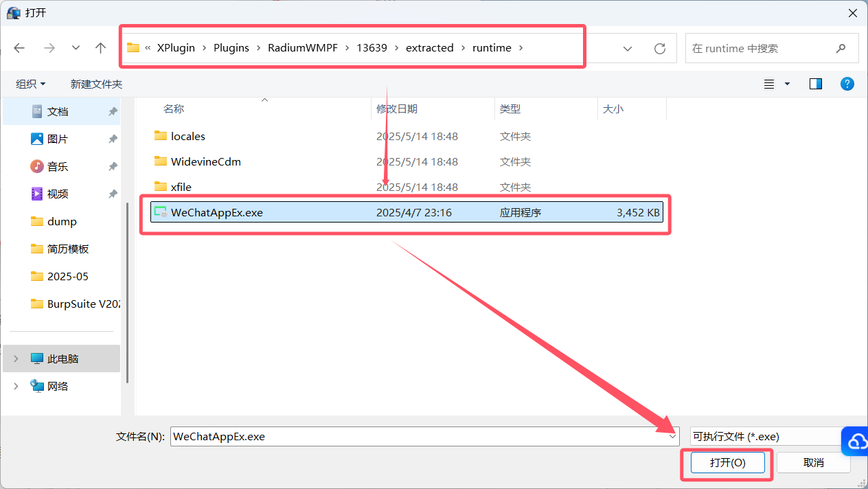Click the 新建文件夹 button
This screenshot has width=868, height=489.
(96, 84)
